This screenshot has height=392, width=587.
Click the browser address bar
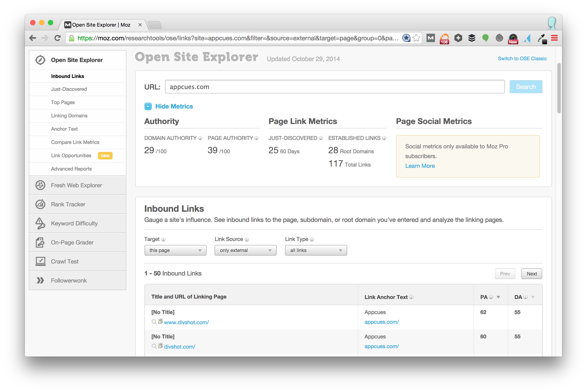click(x=237, y=38)
